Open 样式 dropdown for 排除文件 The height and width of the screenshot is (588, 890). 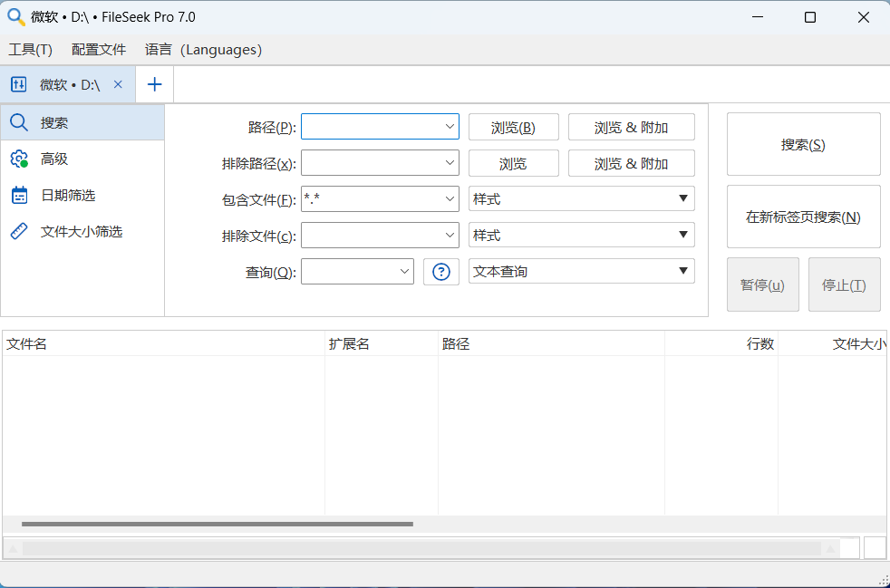coord(581,236)
